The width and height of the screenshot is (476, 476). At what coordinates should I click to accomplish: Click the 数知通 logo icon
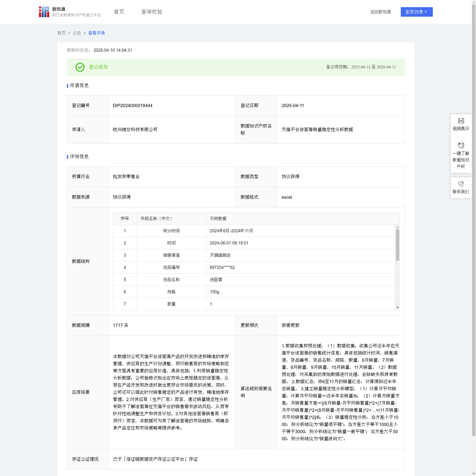click(x=44, y=12)
